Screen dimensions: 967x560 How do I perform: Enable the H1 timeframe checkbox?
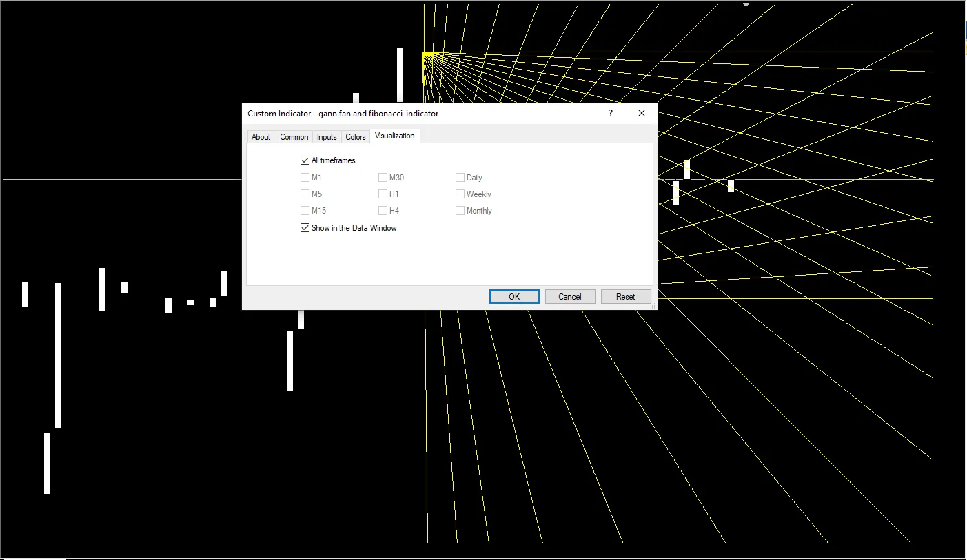383,194
